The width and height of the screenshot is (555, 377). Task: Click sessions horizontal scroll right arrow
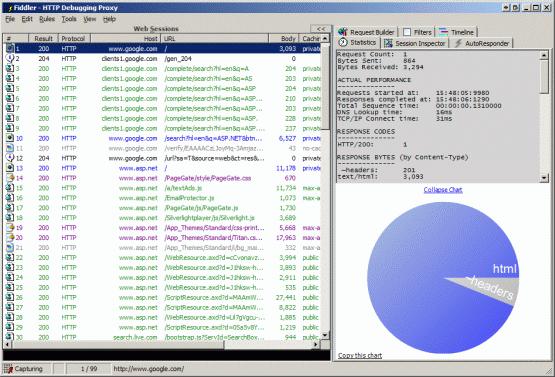316,344
